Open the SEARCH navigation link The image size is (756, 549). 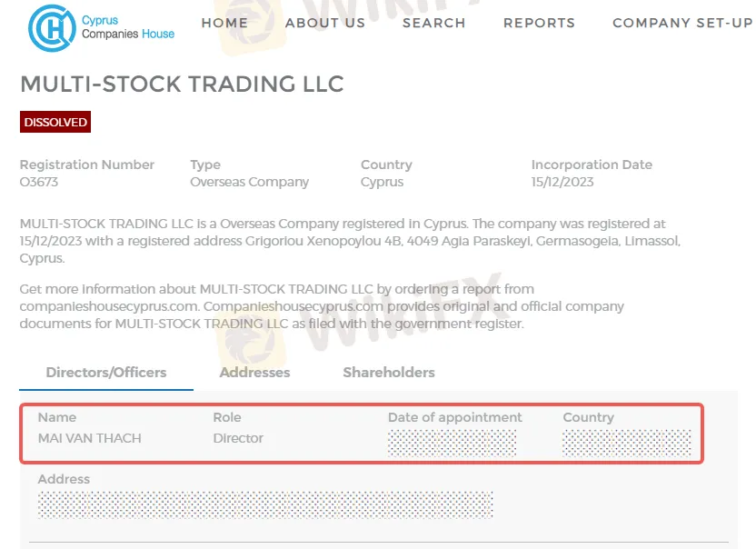point(434,23)
